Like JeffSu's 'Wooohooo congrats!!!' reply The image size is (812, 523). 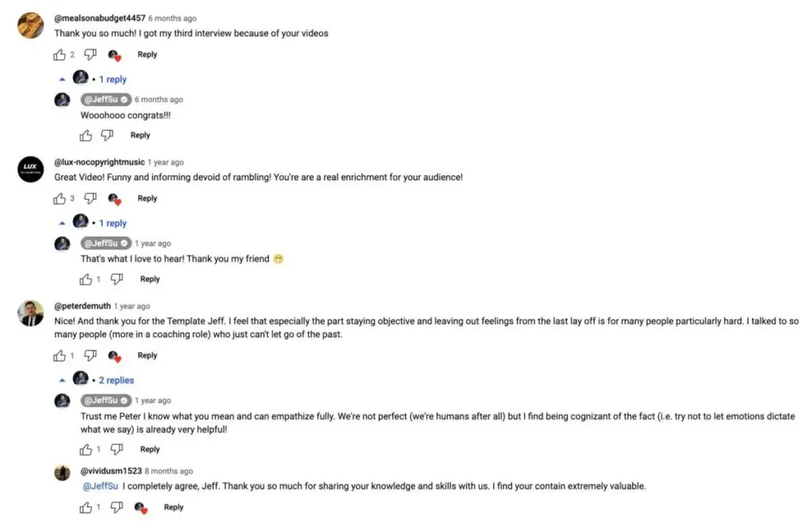[86, 135]
